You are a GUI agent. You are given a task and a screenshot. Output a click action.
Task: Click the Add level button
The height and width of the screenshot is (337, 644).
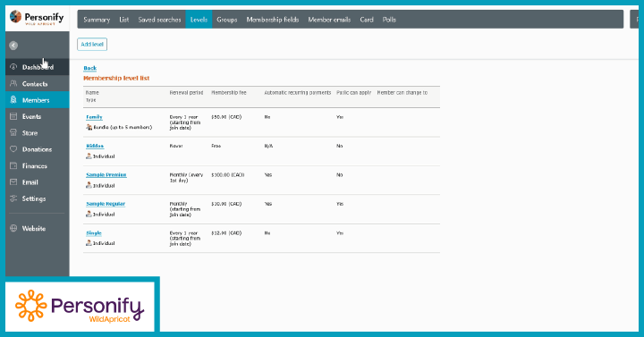tap(92, 45)
